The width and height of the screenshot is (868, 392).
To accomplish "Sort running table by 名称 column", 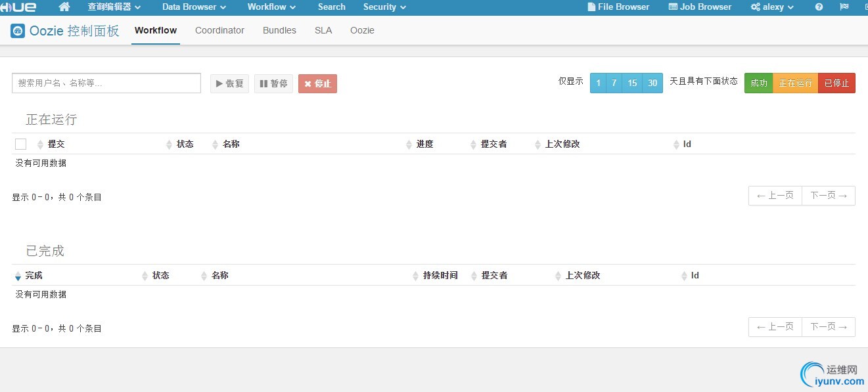I will (231, 144).
